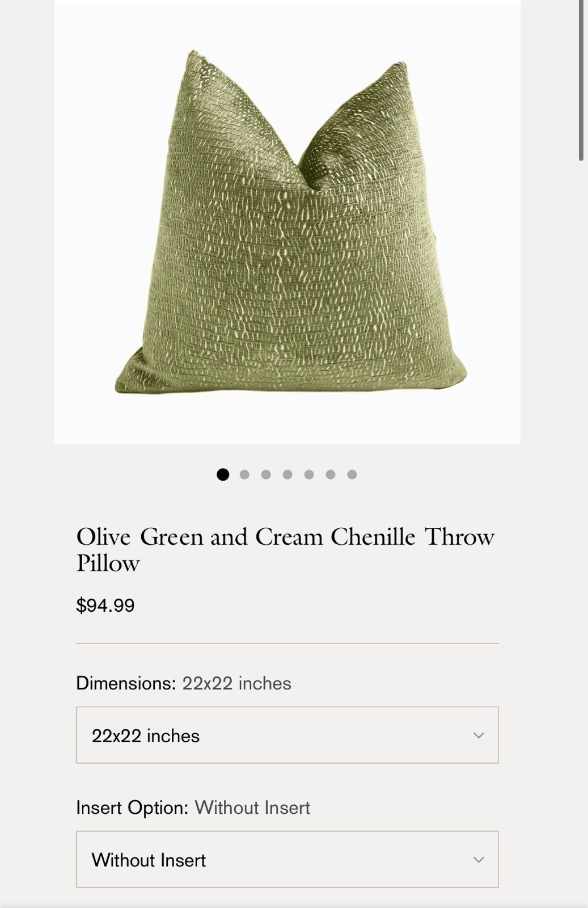The width and height of the screenshot is (588, 908).
Task: Click the 22x22 inches value beside Dimensions label
Action: [x=236, y=683]
